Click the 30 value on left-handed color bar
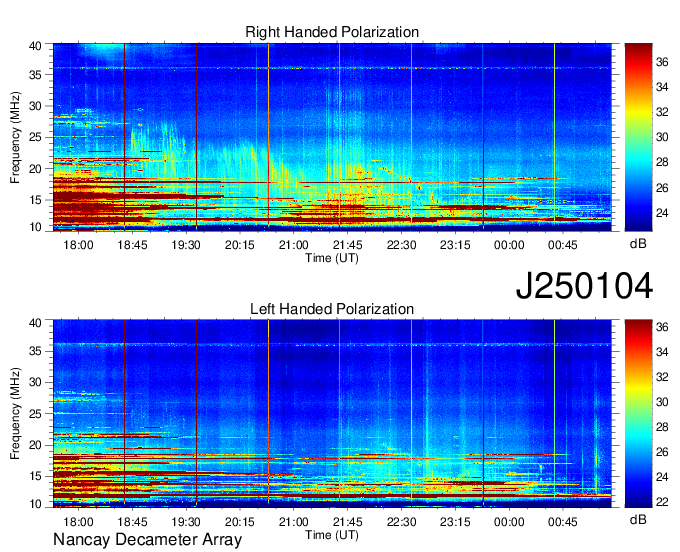 662,402
